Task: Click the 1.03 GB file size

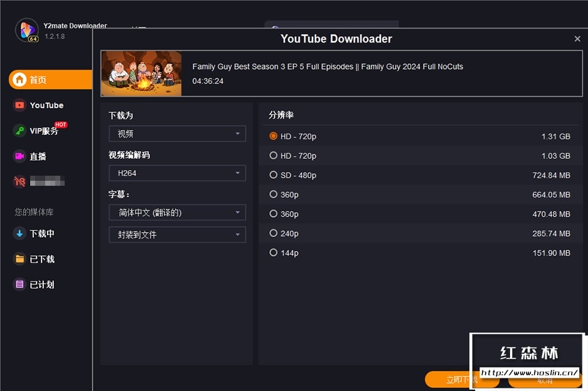Action: tap(556, 156)
